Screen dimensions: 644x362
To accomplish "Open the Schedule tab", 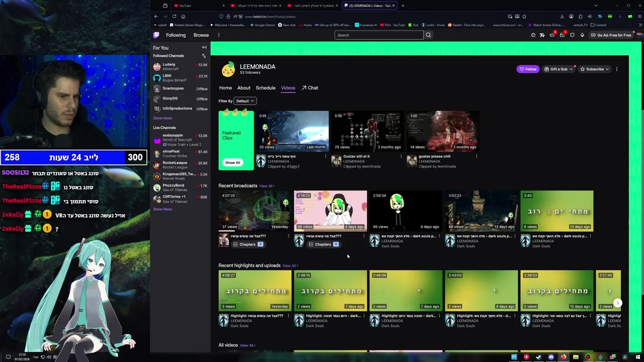I will (x=266, y=88).
